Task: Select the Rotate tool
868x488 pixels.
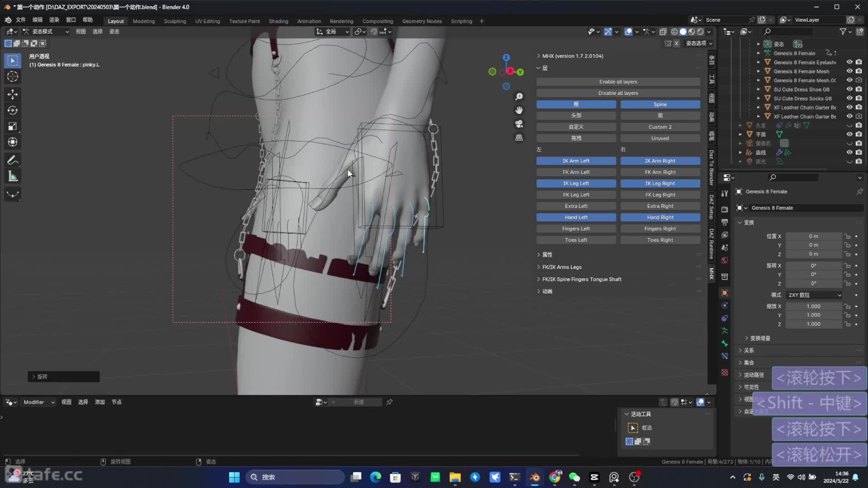Action: pyautogui.click(x=13, y=110)
